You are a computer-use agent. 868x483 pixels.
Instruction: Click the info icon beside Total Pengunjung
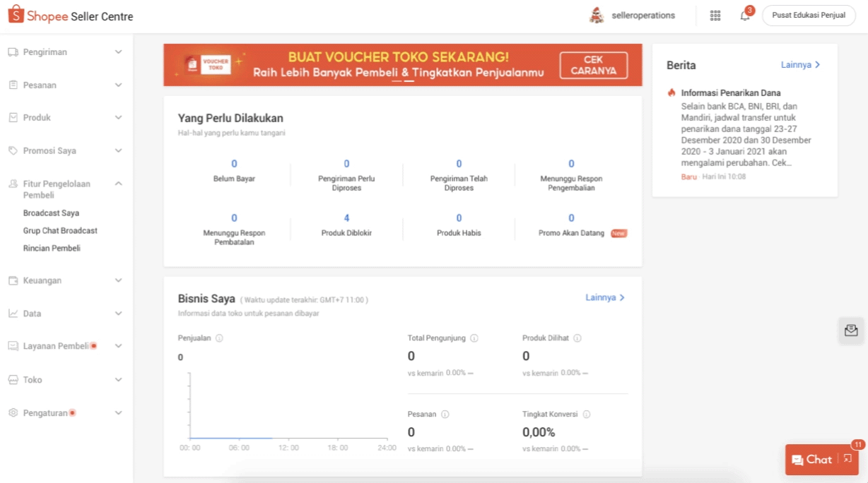[474, 338]
